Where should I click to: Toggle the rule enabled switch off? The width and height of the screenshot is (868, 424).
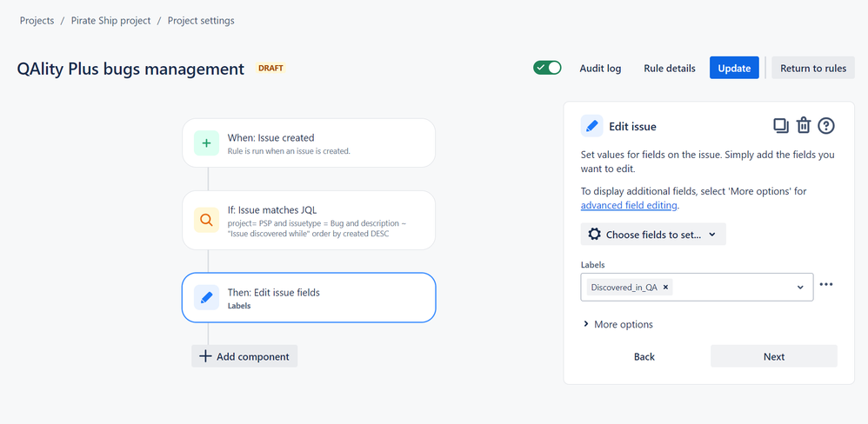click(x=547, y=68)
